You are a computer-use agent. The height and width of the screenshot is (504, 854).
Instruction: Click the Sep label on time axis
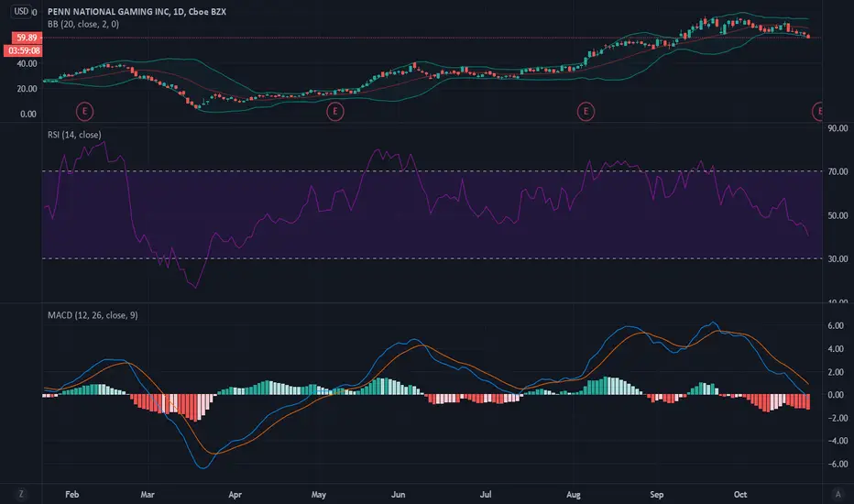point(656,495)
